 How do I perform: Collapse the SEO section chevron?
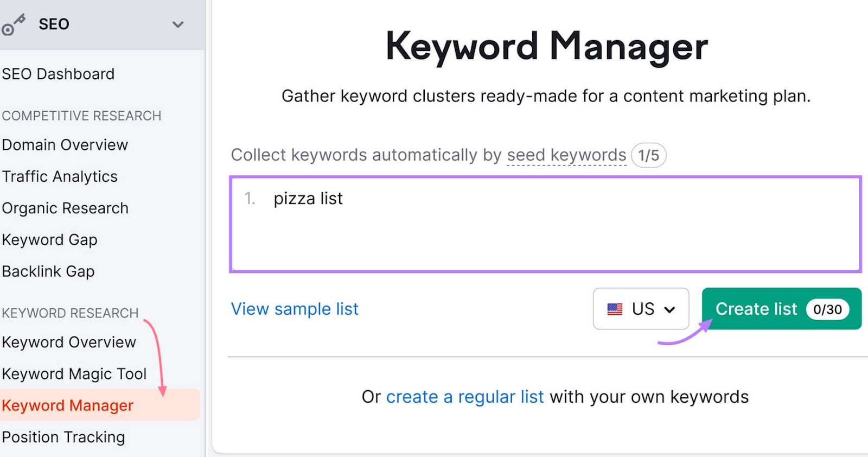point(178,24)
